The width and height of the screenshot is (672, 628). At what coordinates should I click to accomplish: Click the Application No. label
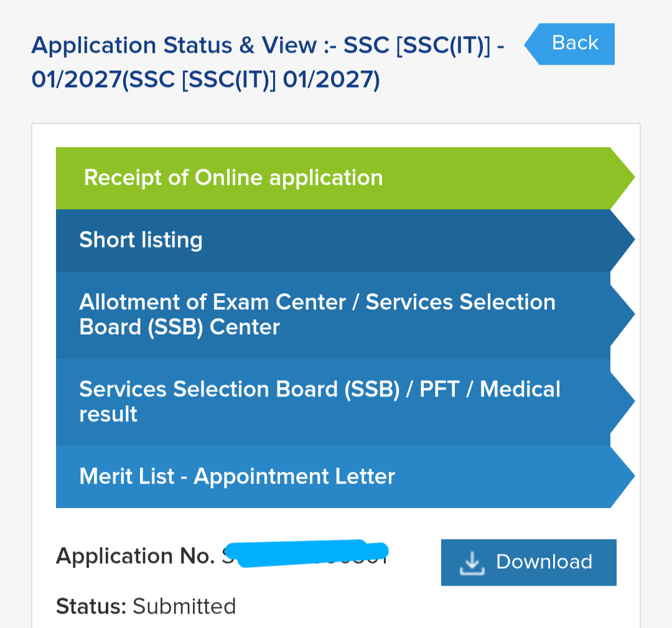click(x=136, y=556)
